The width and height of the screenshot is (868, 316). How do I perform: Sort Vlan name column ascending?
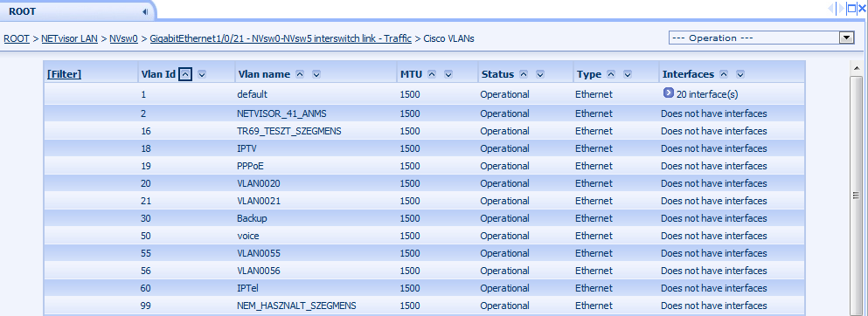(x=300, y=74)
